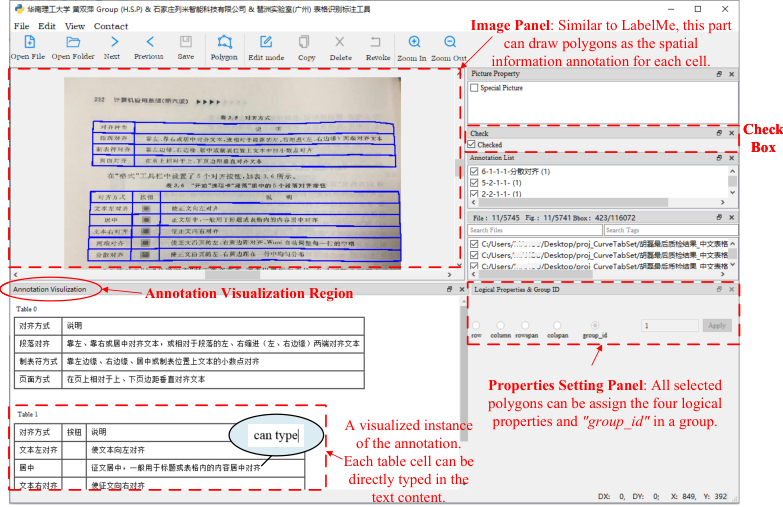This screenshot has height=507, width=783.
Task: Click the 页面方式 cell in Table 0
Action: pos(38,380)
